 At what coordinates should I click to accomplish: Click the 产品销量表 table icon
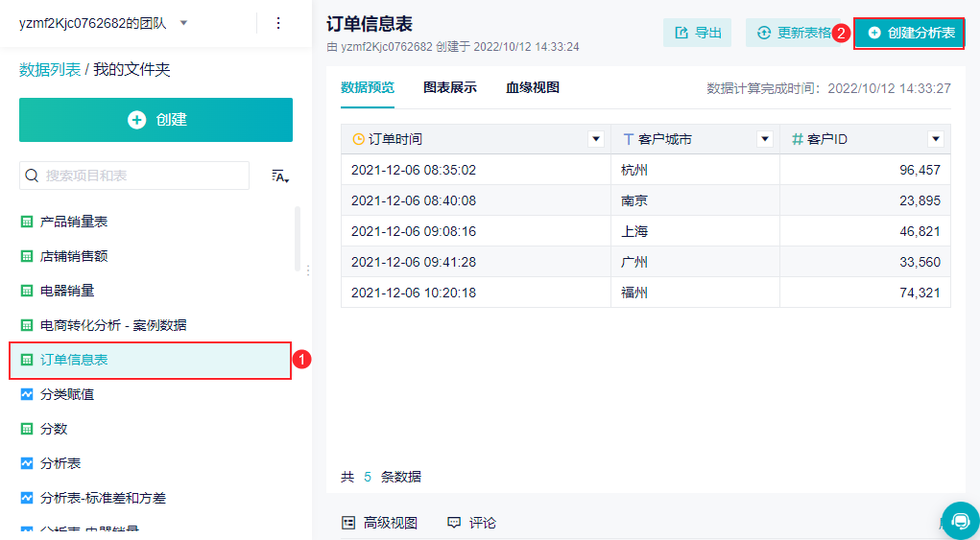pyautogui.click(x=27, y=222)
